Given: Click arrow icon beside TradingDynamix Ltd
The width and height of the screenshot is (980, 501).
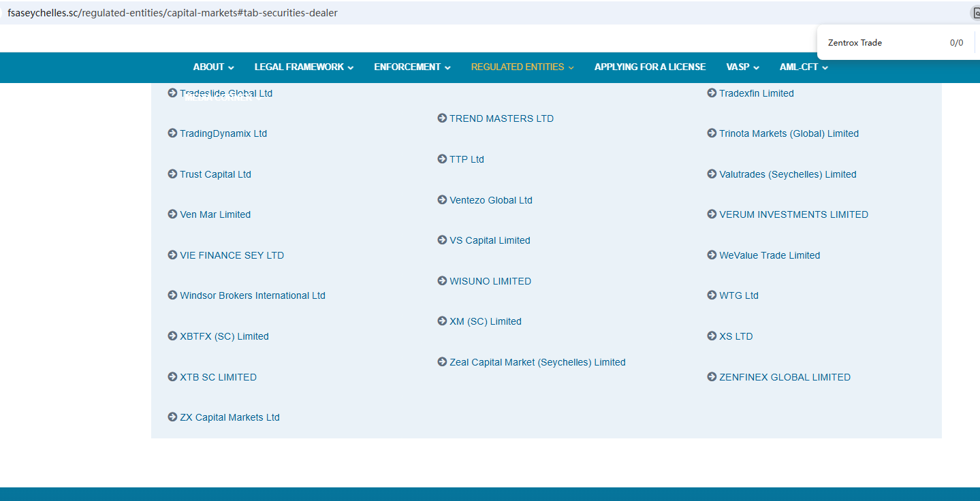Looking at the screenshot, I should point(172,133).
